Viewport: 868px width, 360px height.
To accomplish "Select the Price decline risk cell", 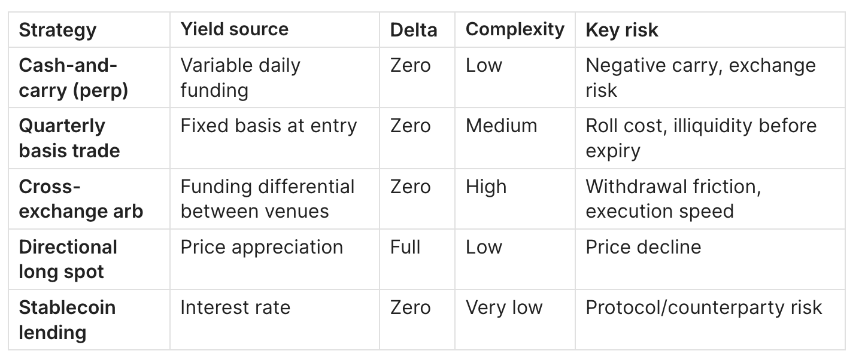I will point(643,247).
